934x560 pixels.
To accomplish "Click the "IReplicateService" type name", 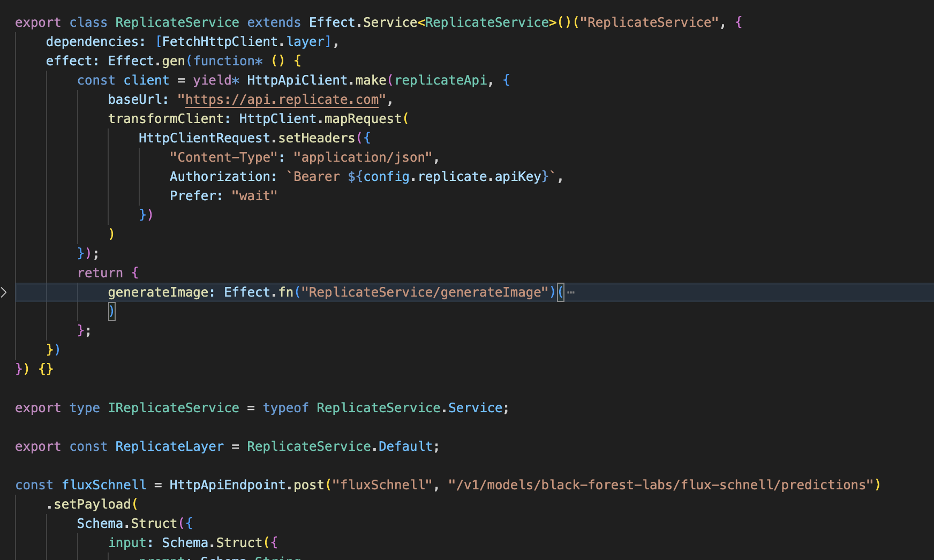I will pos(174,408).
